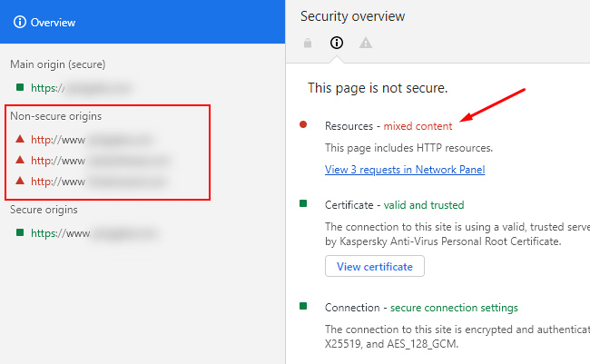Click the Secure origins section heading
The width and height of the screenshot is (590, 364).
44,210
